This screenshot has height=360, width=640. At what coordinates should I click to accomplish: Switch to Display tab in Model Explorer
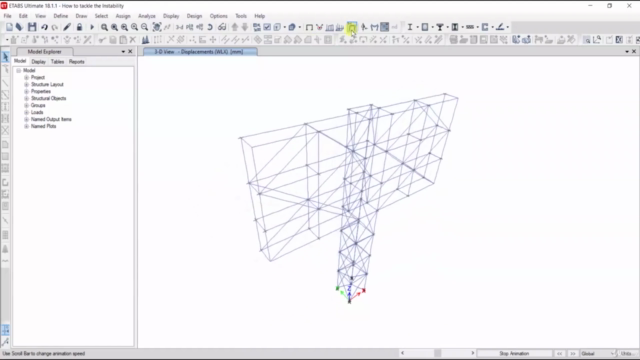38,62
